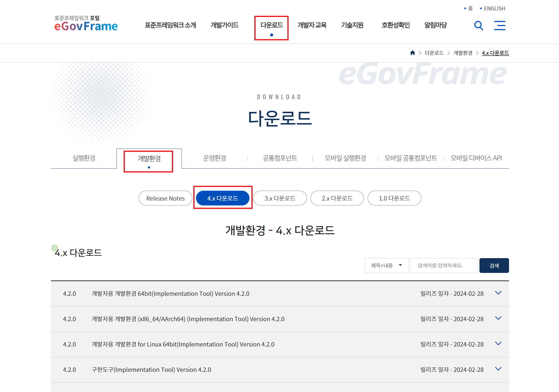Open the 제목+내용 search type dropdown
This screenshot has height=392, width=559.
[386, 266]
